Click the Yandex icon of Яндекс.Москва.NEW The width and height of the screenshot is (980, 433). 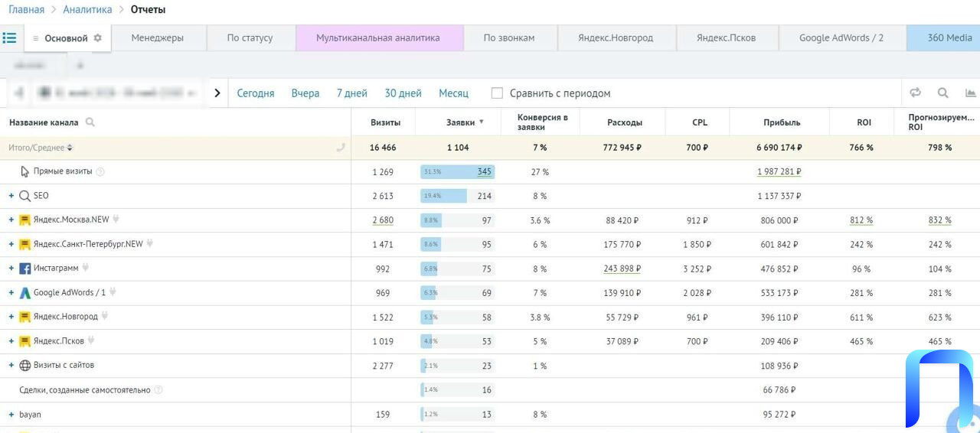point(24,220)
